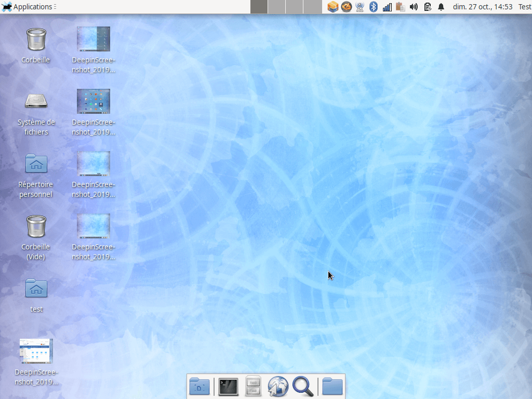Select DeepinScreenshot thumbnail beside Répertoire personnel
This screenshot has height=399, width=532.
[x=94, y=164]
